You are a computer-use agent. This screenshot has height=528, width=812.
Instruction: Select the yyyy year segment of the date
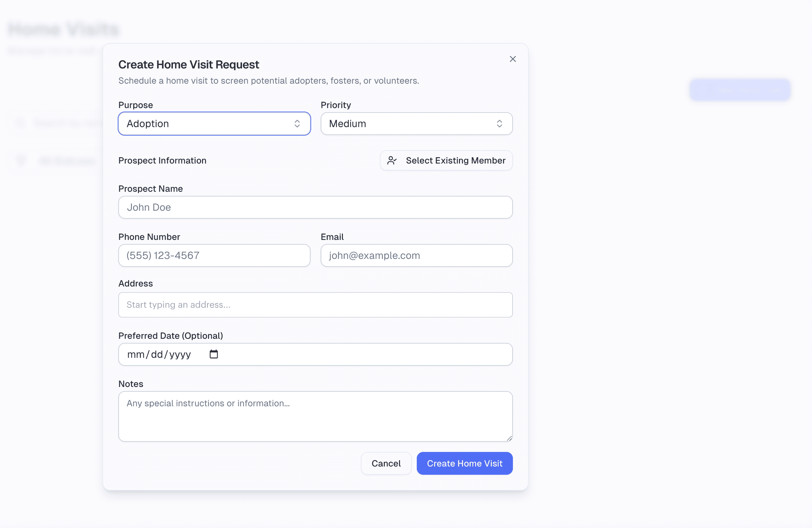[180, 355]
